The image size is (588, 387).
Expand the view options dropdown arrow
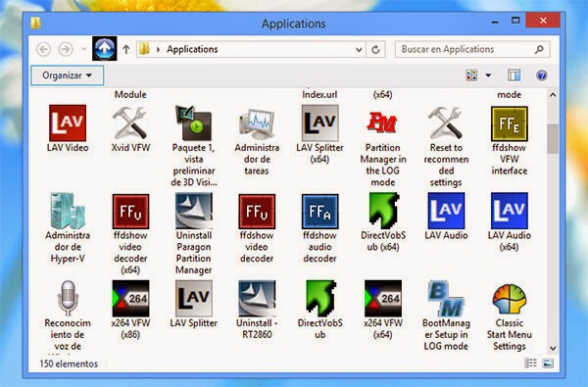pos(488,75)
